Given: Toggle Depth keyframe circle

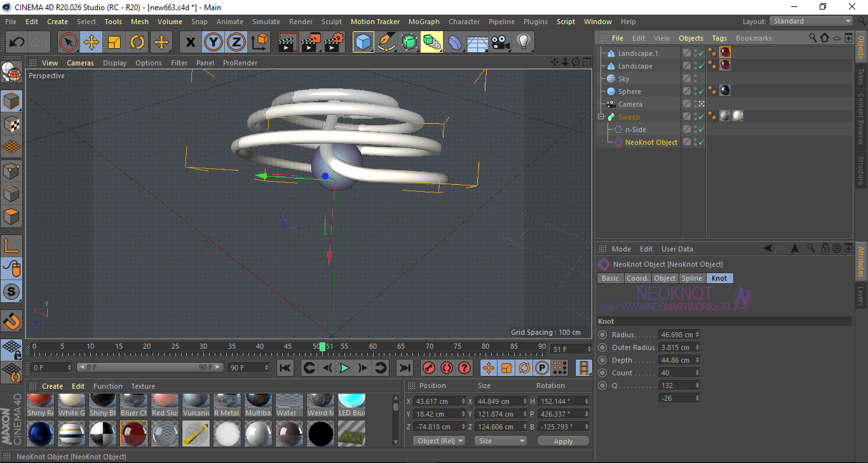Looking at the screenshot, I should coord(602,360).
